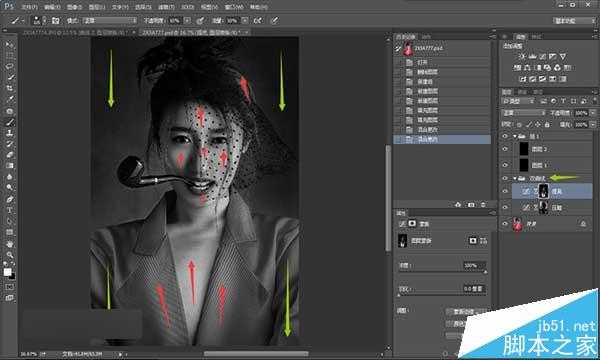Screen dimensions: 600x360
Task: Add a Curves adjustment from Adjustments panel
Action: coord(543,56)
